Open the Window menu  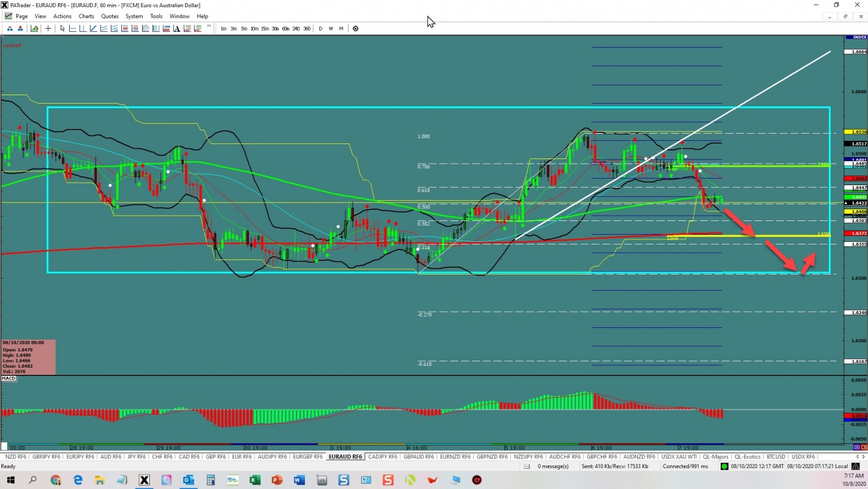[x=179, y=16]
